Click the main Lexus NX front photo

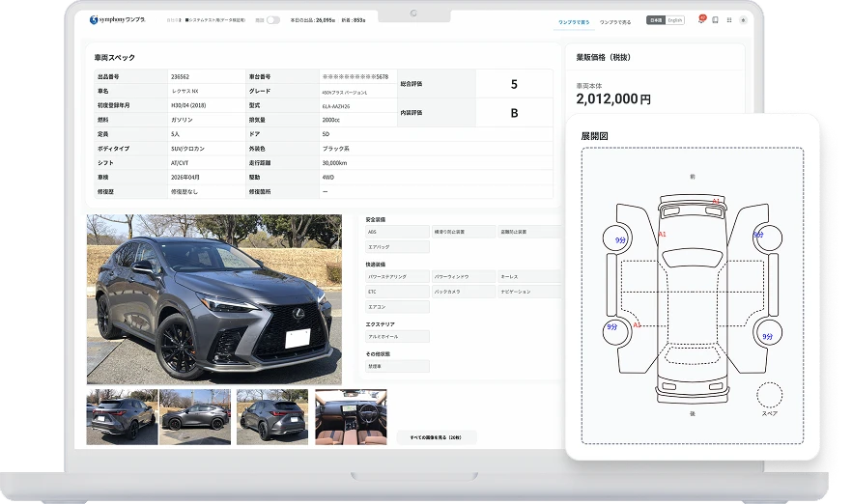[x=214, y=299]
